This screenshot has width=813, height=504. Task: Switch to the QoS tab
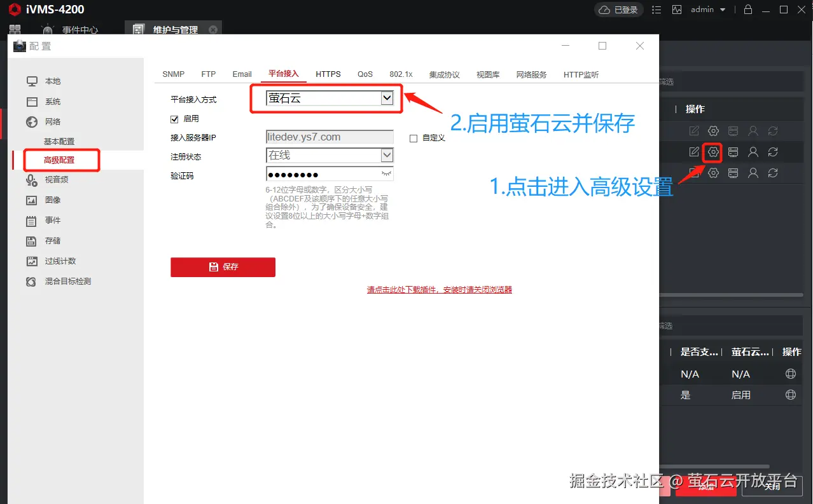[x=365, y=74]
